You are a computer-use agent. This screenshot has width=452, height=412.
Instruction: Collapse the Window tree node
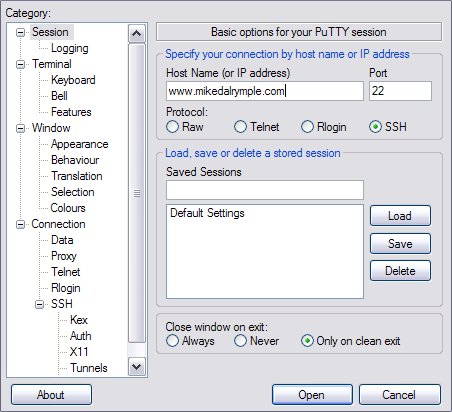click(x=21, y=128)
